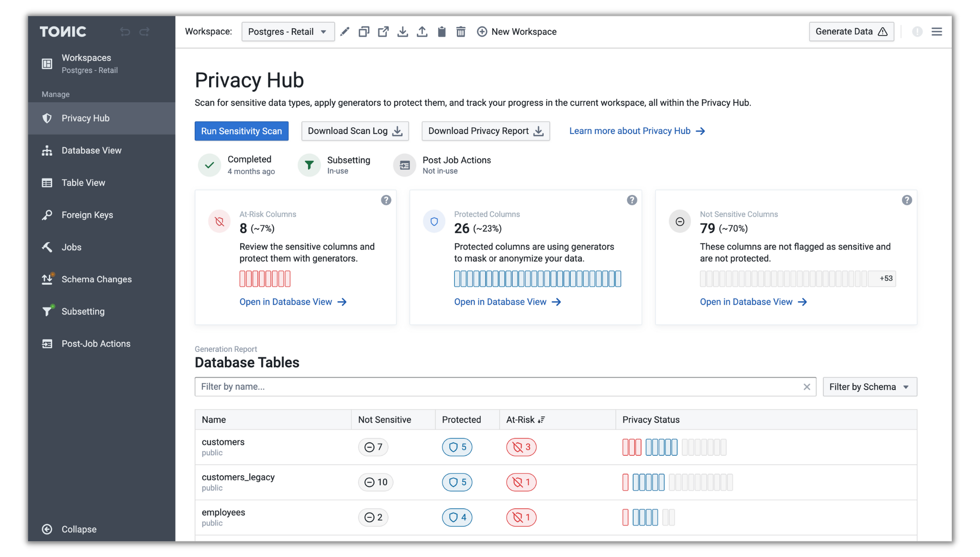Toggle the At-Risk badge on the employees row
980x557 pixels.
pos(521,517)
